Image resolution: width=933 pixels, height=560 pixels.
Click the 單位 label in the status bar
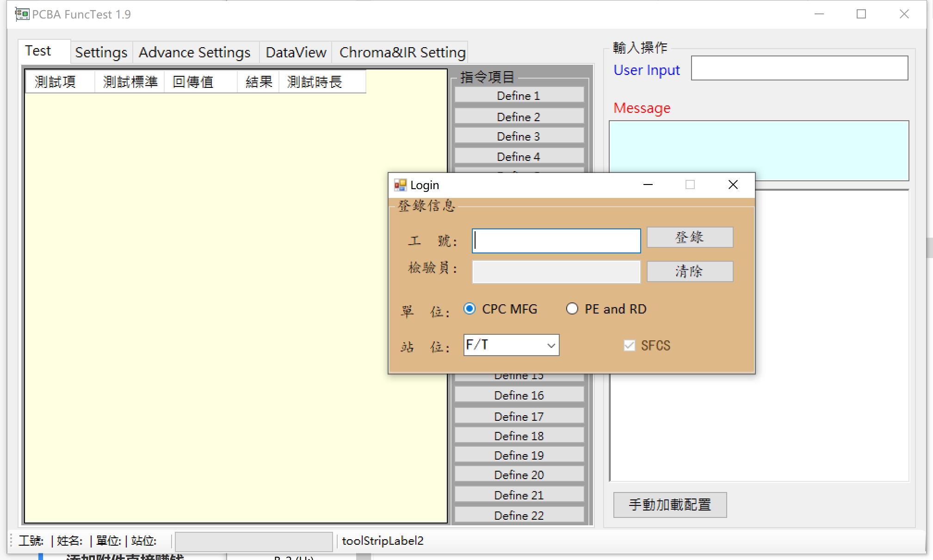[x=108, y=541]
